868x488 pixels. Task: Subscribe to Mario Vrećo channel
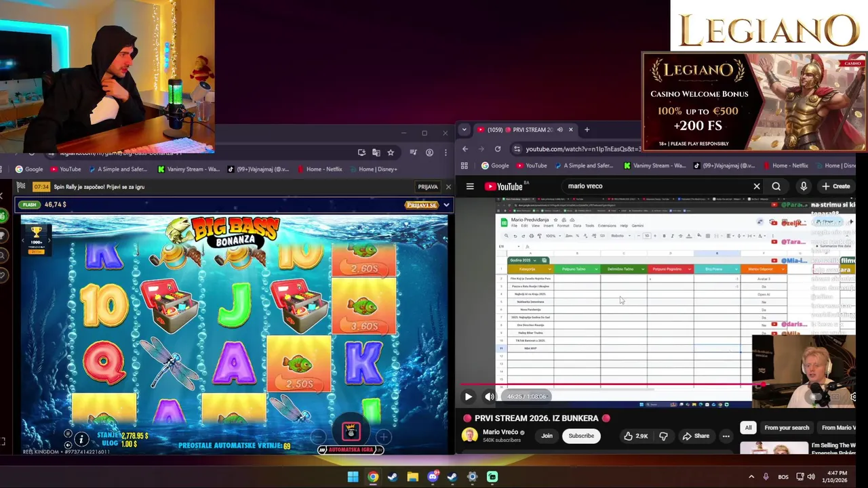(x=581, y=436)
